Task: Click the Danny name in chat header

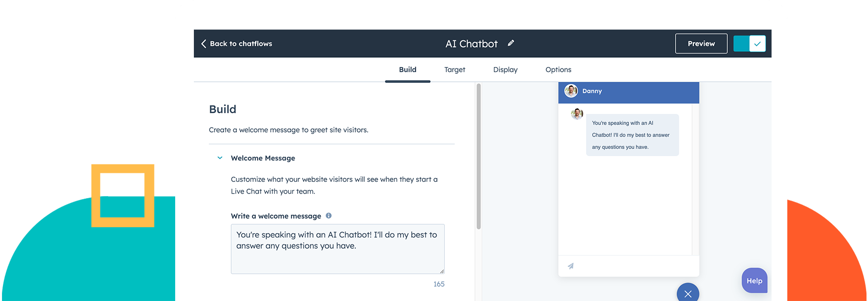Action: coord(592,91)
